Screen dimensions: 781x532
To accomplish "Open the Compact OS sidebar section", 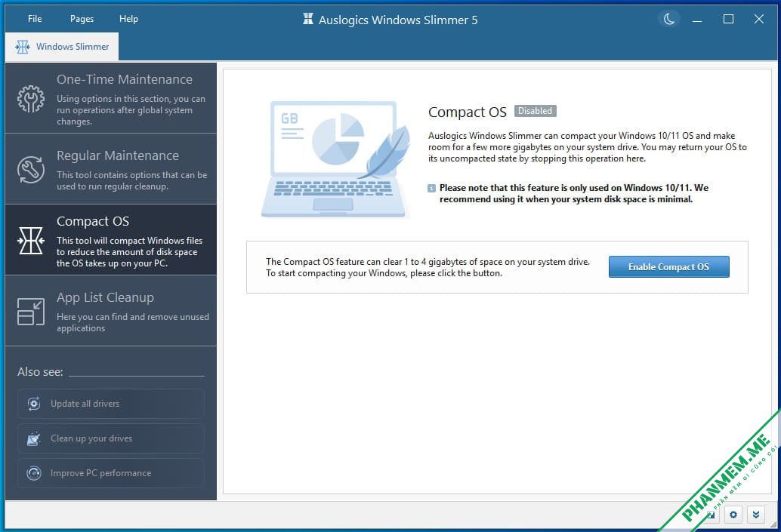I will coord(111,240).
